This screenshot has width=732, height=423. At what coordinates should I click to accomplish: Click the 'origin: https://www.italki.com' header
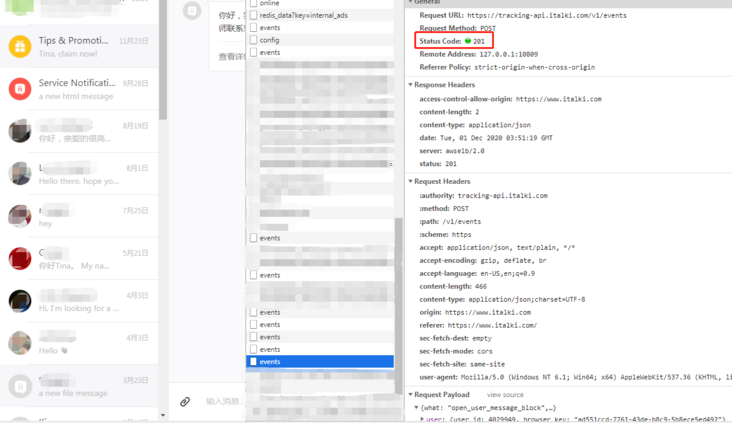(475, 312)
